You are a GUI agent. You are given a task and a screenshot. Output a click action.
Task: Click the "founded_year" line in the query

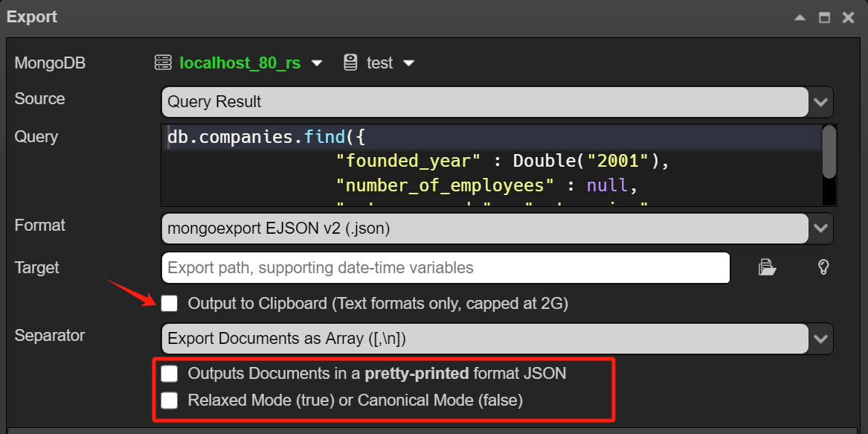503,162
